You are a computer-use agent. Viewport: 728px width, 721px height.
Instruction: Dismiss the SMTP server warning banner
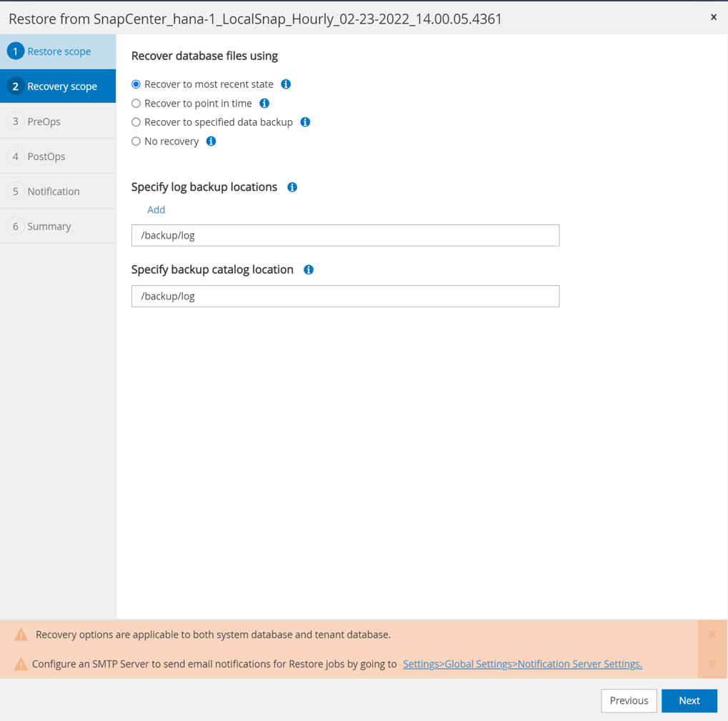[712, 664]
